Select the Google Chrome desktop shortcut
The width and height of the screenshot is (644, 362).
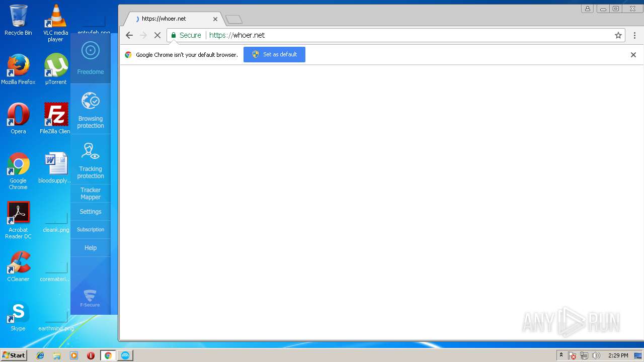18,171
